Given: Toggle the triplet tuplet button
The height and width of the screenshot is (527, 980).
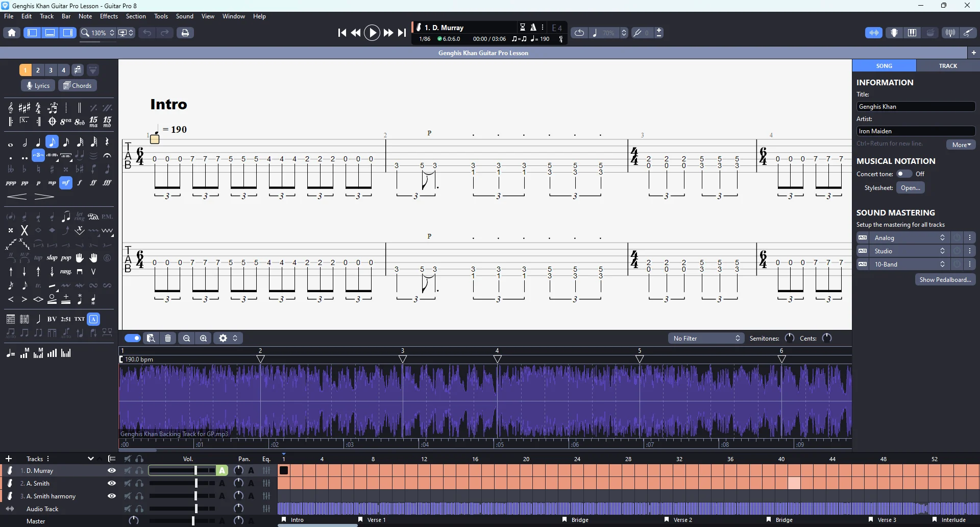Looking at the screenshot, I should [x=38, y=156].
